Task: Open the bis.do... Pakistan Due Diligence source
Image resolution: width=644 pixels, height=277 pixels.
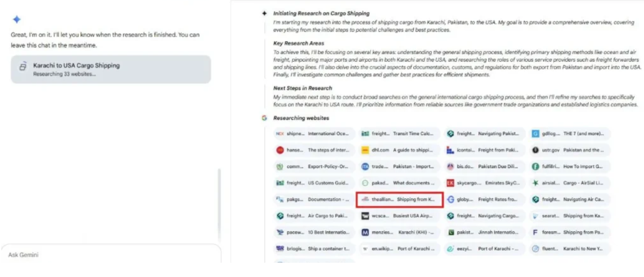Action: pyautogui.click(x=484, y=167)
